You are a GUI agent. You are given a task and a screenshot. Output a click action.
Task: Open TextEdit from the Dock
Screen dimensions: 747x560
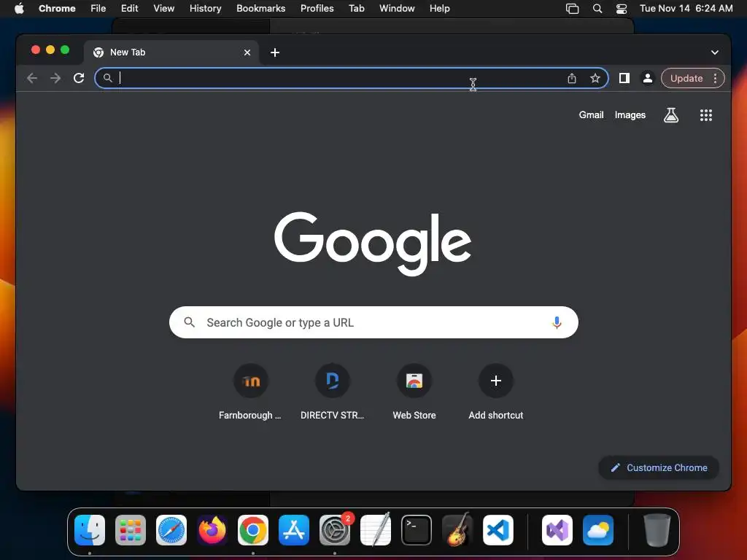point(376,529)
